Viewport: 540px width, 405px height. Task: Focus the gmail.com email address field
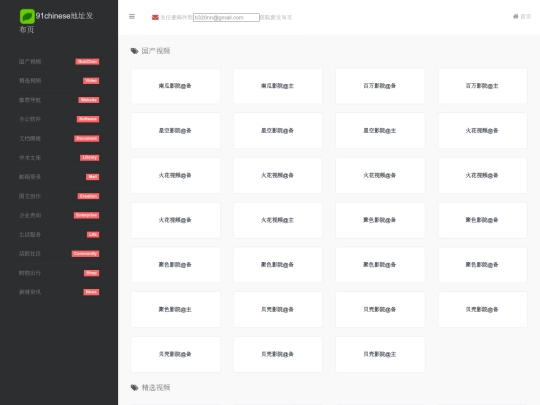click(226, 17)
